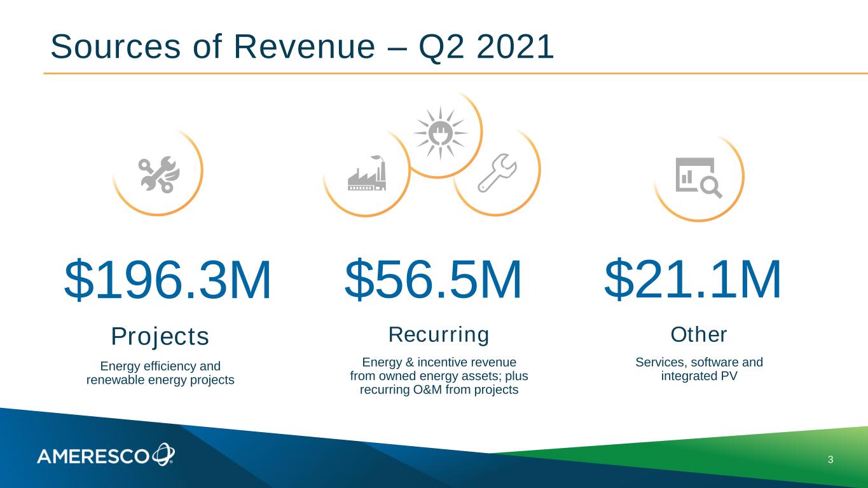Viewport: 868px width, 488px height.
Task: Click the chart with magnifying glass icon
Action: (x=698, y=177)
